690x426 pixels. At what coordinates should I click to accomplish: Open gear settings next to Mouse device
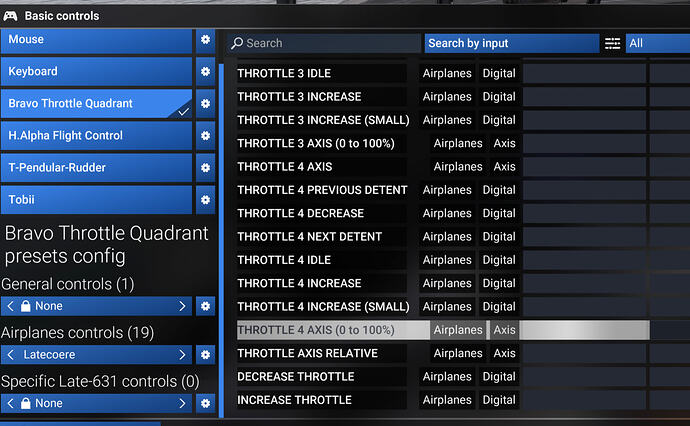[205, 40]
